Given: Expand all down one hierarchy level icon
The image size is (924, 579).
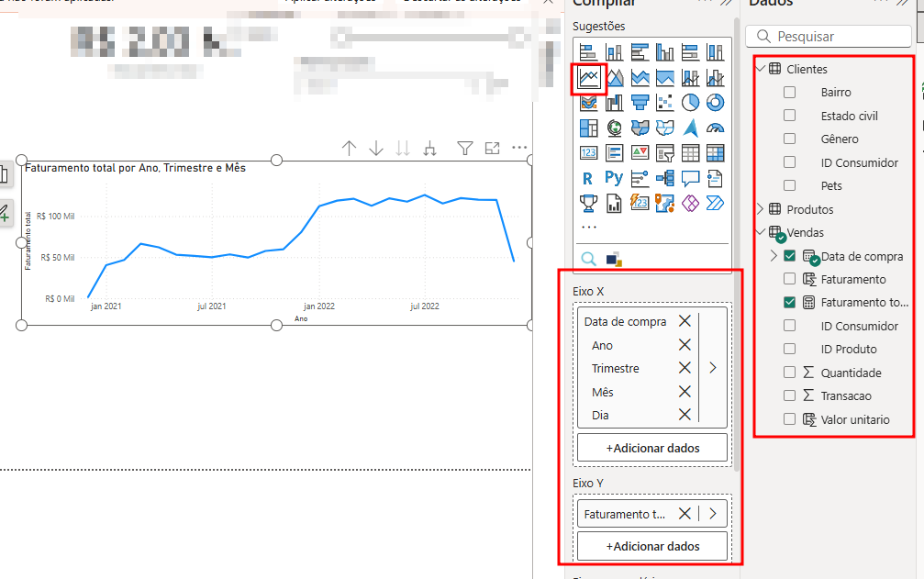Looking at the screenshot, I should (429, 149).
